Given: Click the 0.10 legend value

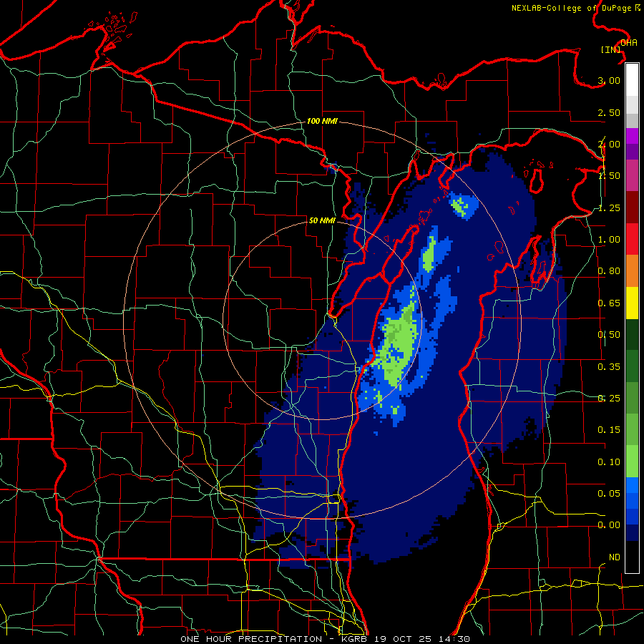Looking at the screenshot, I should pyautogui.click(x=609, y=462).
